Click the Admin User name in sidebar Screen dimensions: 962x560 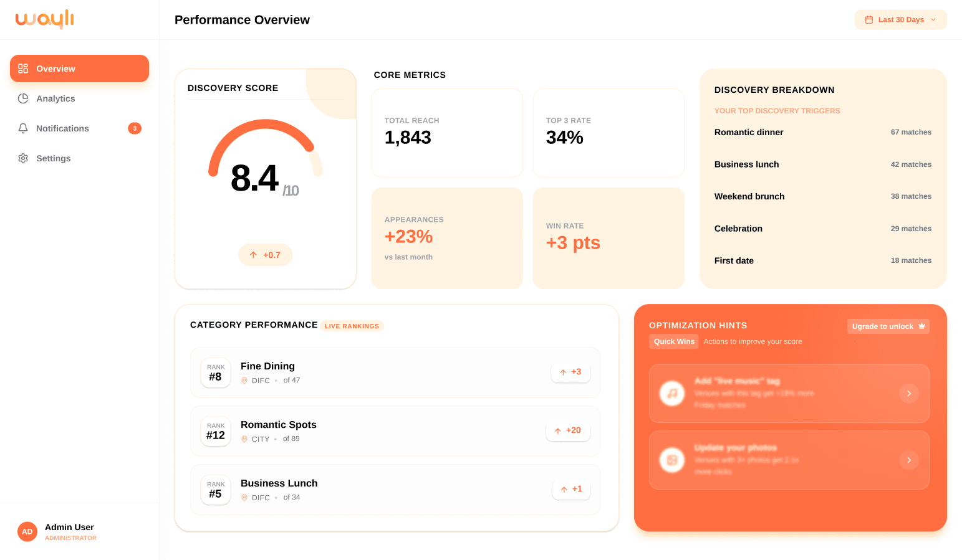[x=69, y=527]
